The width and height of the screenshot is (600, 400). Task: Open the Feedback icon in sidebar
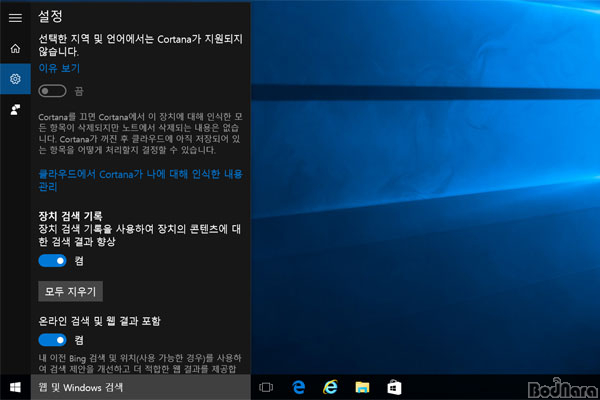click(x=15, y=110)
